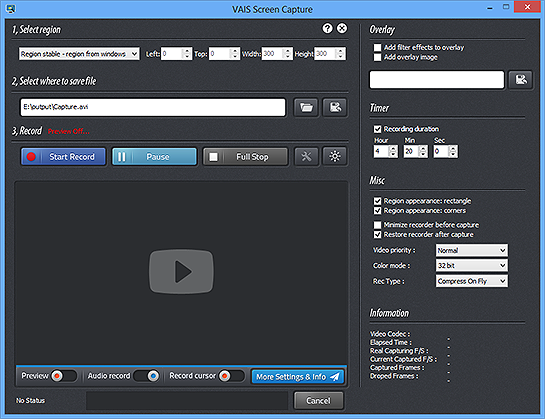The image size is (545, 419).
Task: Toggle the Preview switch
Action: point(64,376)
